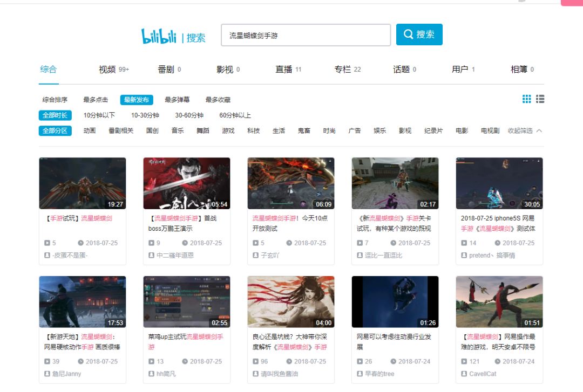Open the 综合 tab
583x392 pixels.
tap(49, 69)
